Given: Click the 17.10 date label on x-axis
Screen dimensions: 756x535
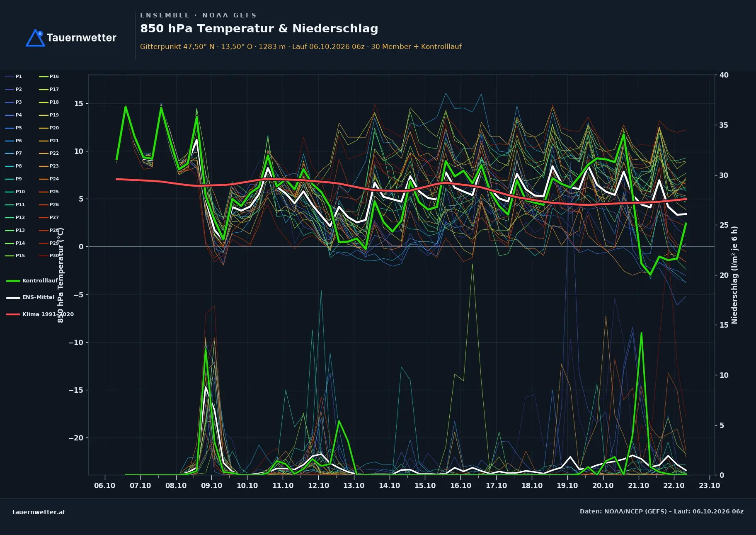Looking at the screenshot, I should tap(496, 486).
